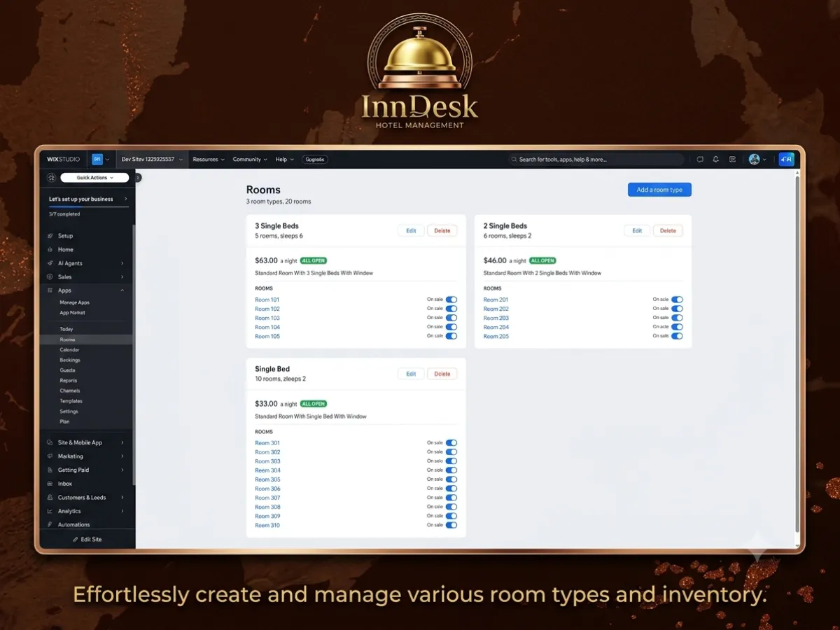Toggle On sale for Room 301
Screen dimensions: 840x630
[x=451, y=443]
